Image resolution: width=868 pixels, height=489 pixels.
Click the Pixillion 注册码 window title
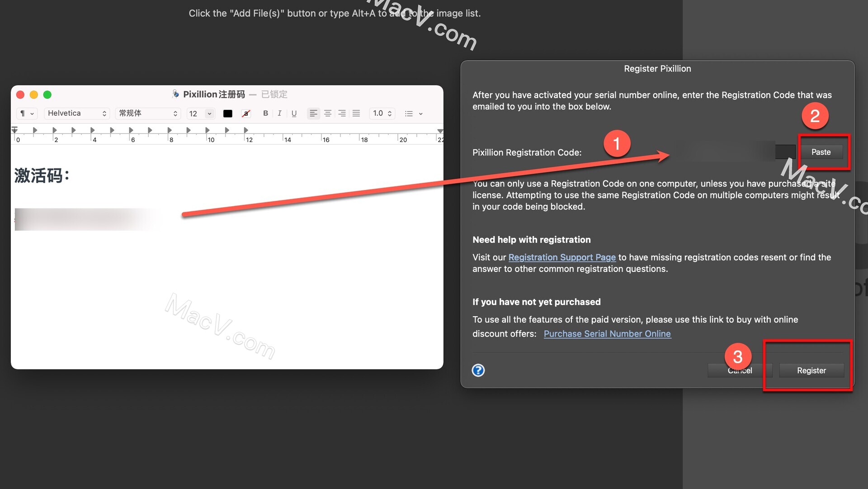click(214, 94)
